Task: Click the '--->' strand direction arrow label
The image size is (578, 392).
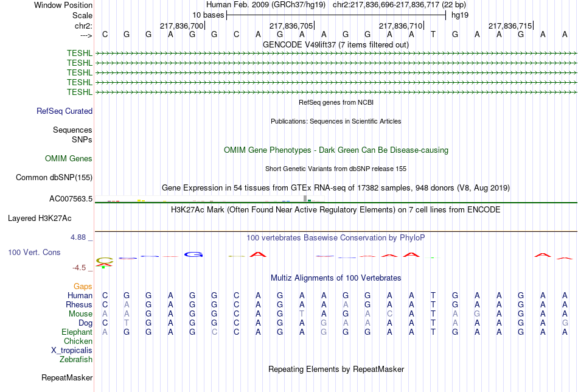Action: tap(86, 35)
